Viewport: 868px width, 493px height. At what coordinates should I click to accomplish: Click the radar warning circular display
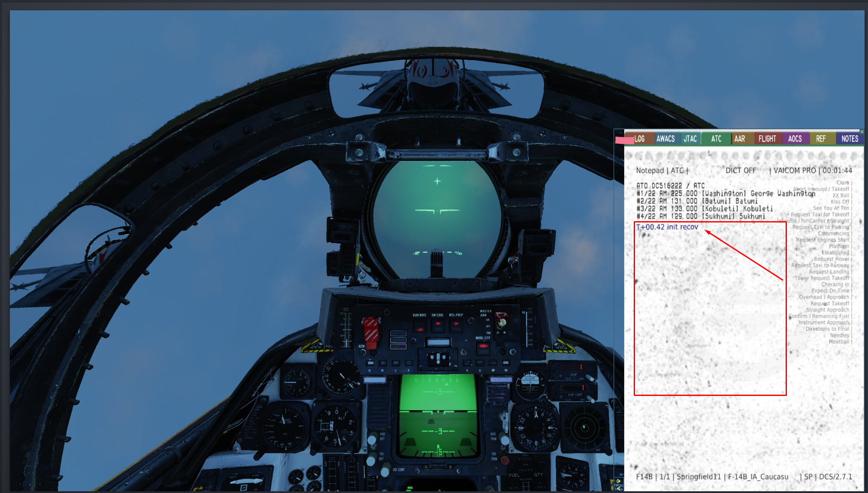[584, 428]
